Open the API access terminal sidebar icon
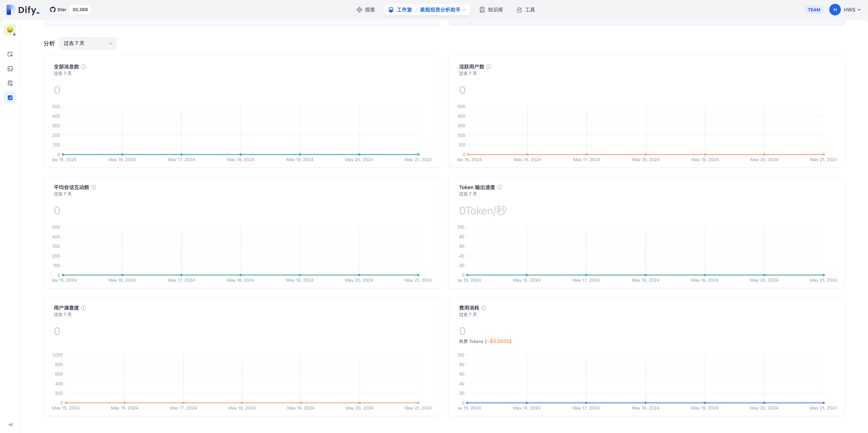Image resolution: width=868 pixels, height=433 pixels. (10, 69)
